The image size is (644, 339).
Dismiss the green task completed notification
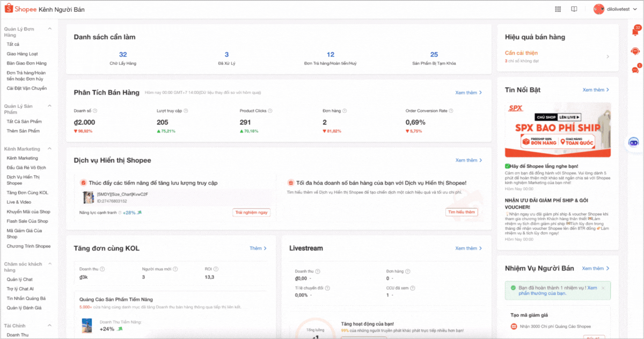coord(603,288)
